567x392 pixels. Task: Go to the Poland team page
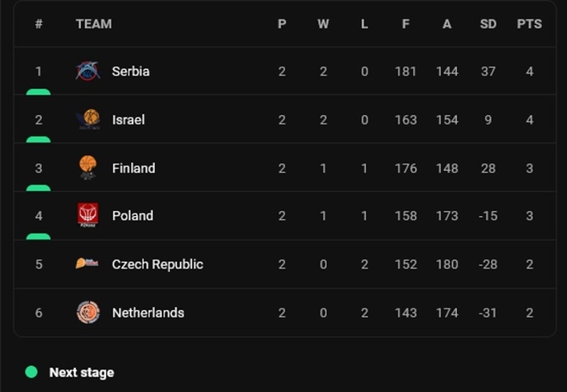point(133,216)
